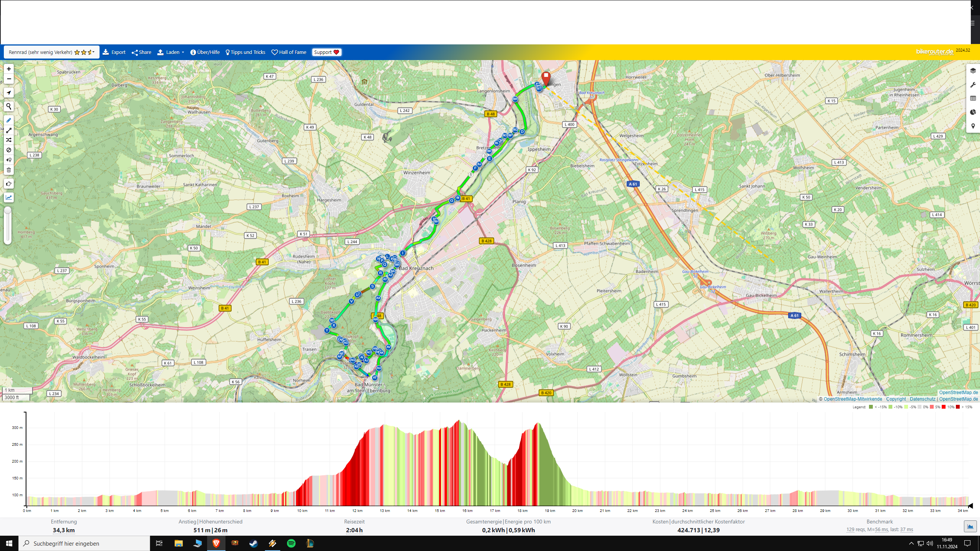Click the reverse route pin icon

coord(8,160)
